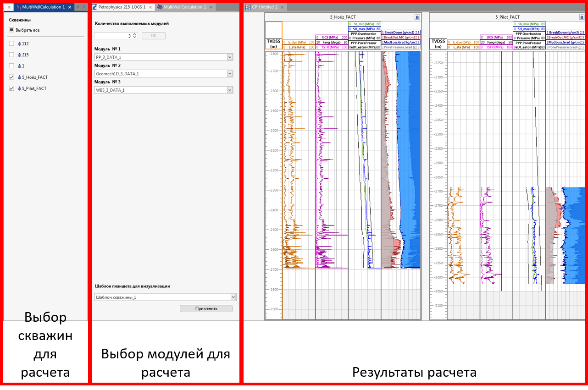Select TSTR (MPa) curve header in 5_Horiz_FACT
This screenshot has width=588, height=390.
(x=332, y=47)
